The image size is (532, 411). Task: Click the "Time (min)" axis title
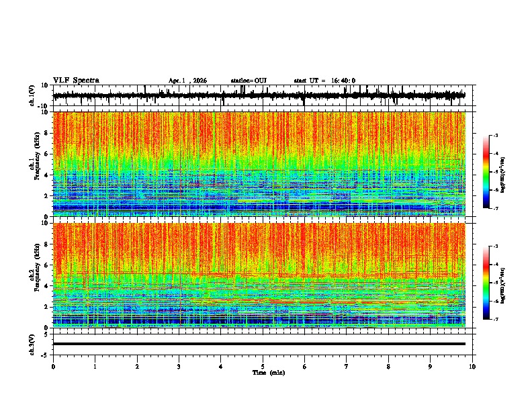coord(269,373)
